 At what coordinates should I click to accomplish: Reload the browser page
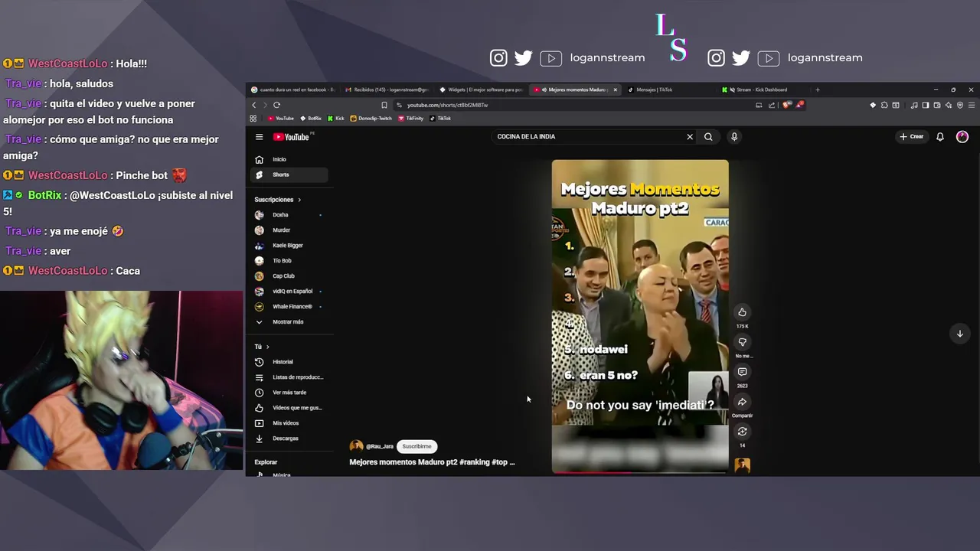point(276,105)
